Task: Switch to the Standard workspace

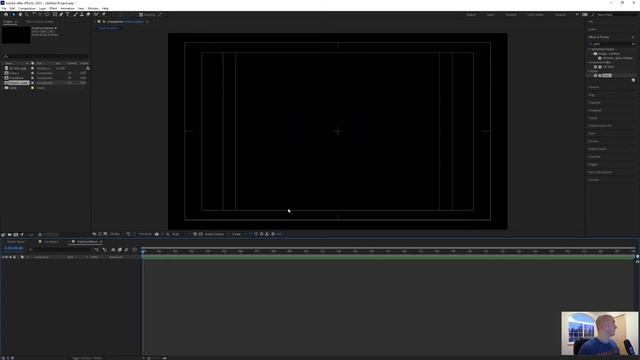Action: (x=511, y=15)
